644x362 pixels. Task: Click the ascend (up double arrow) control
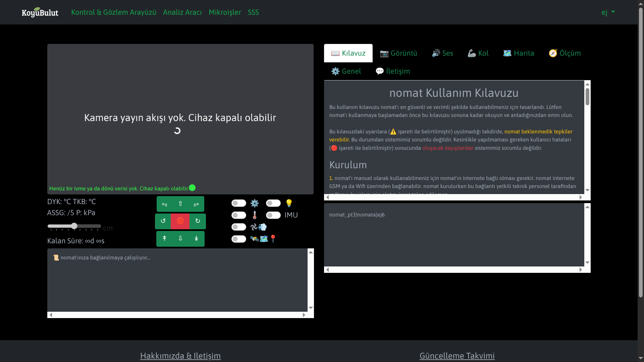(x=164, y=239)
